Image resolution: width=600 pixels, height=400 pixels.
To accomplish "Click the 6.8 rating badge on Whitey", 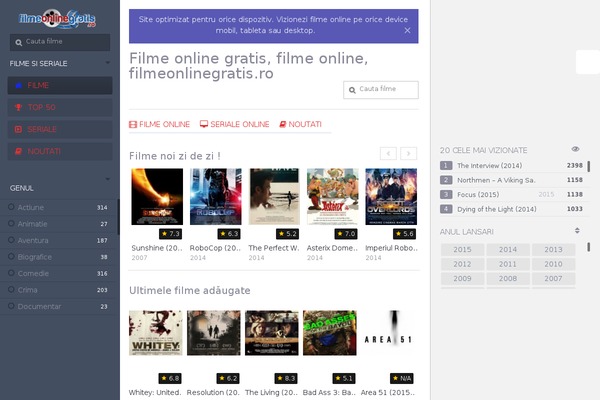I will (x=170, y=379).
